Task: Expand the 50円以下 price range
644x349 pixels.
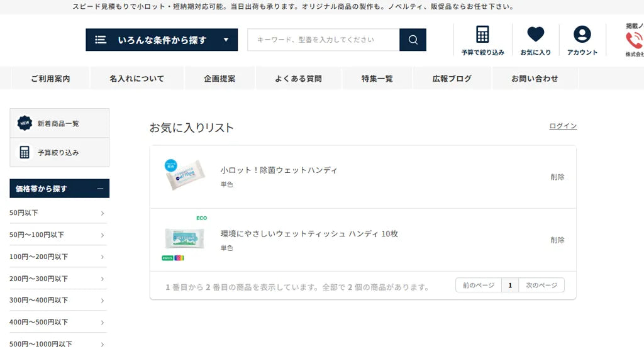Action: point(103,213)
